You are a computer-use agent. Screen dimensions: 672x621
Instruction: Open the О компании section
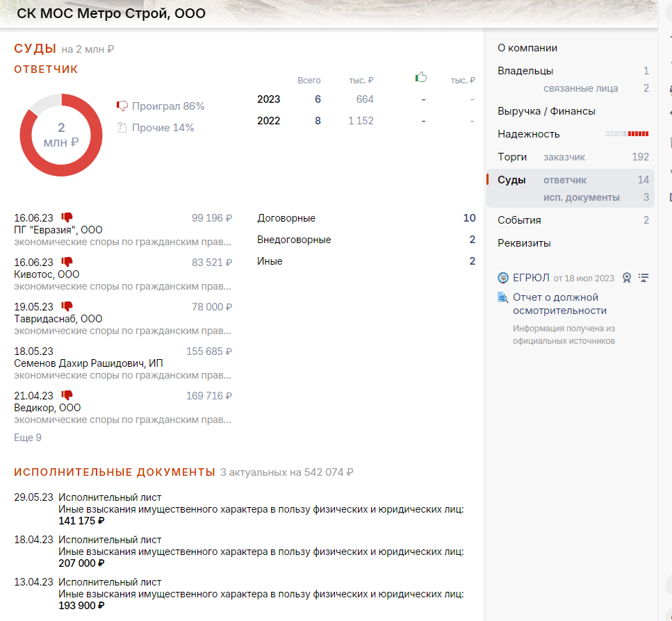point(527,48)
